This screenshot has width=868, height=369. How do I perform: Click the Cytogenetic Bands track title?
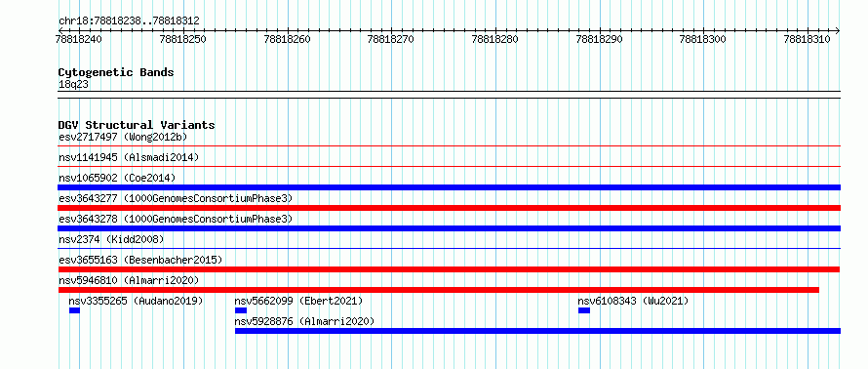point(116,72)
